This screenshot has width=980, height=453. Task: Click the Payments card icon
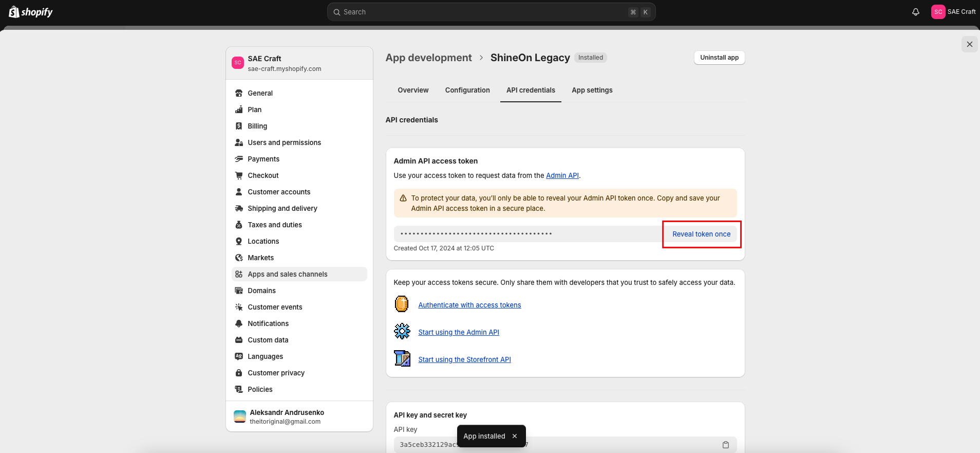(x=239, y=159)
